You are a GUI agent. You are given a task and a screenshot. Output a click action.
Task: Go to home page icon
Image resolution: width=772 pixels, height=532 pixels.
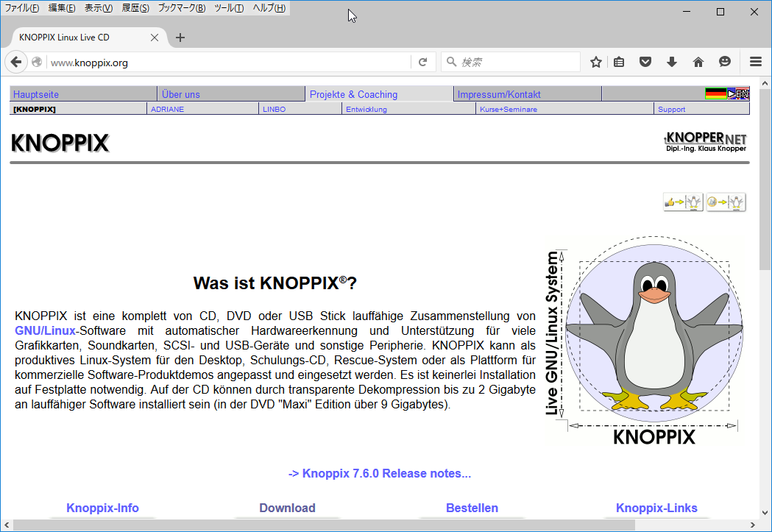coord(698,62)
